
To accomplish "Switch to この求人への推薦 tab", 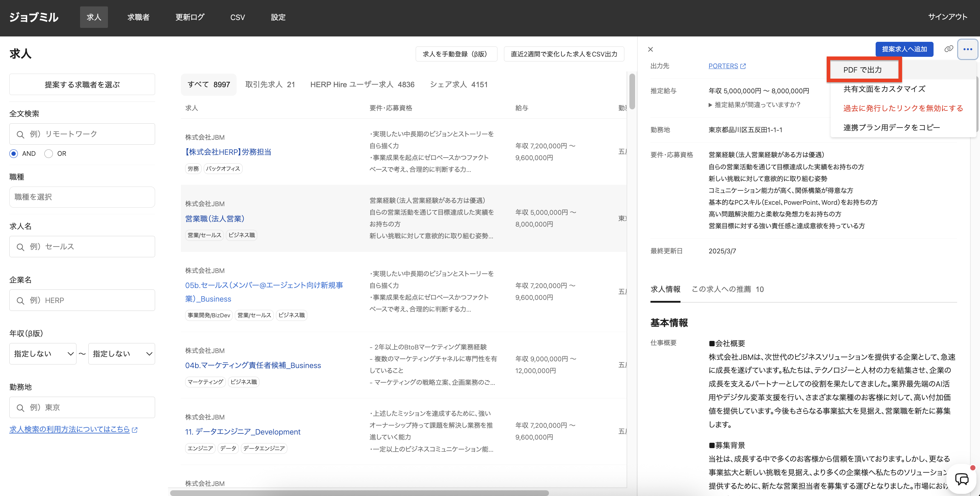I will 727,289.
